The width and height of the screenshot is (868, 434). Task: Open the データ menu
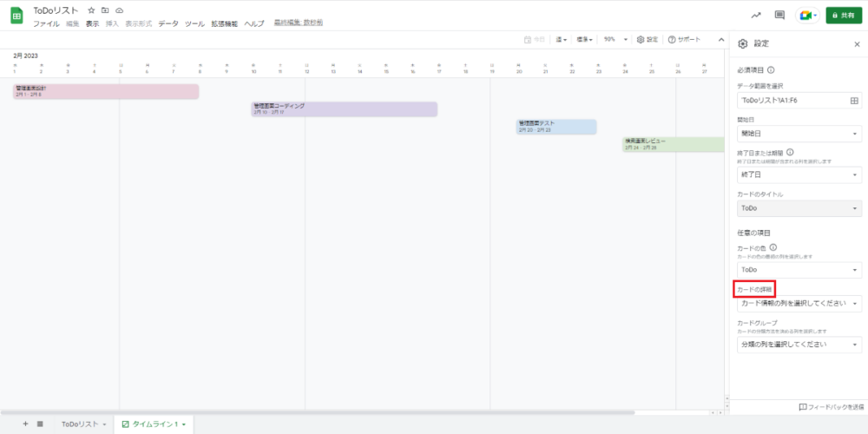pos(168,23)
